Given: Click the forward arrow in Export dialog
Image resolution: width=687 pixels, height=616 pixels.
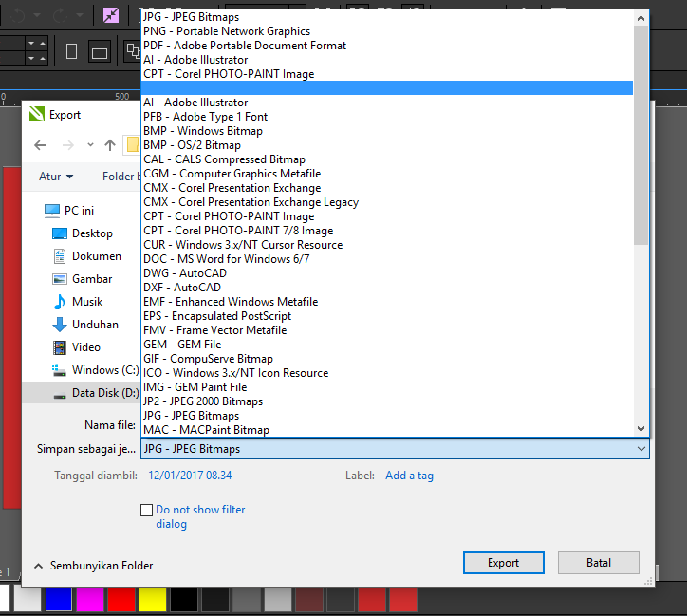Looking at the screenshot, I should click(x=68, y=145).
